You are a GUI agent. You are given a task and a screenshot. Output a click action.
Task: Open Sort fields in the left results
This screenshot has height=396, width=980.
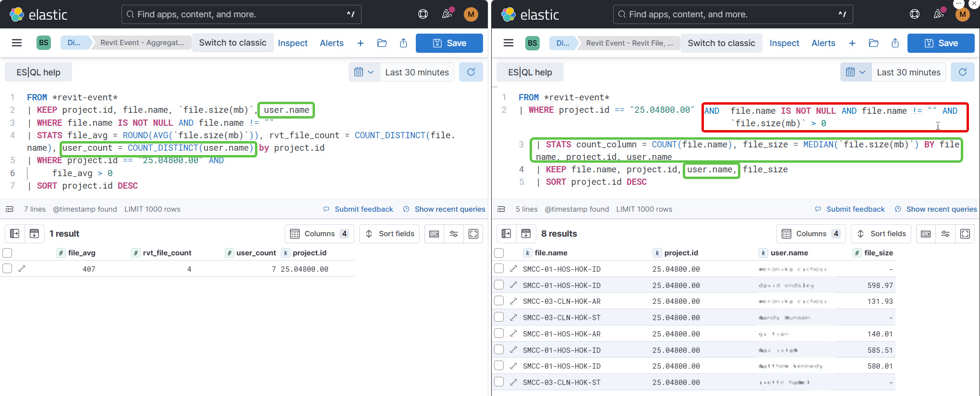coord(390,234)
